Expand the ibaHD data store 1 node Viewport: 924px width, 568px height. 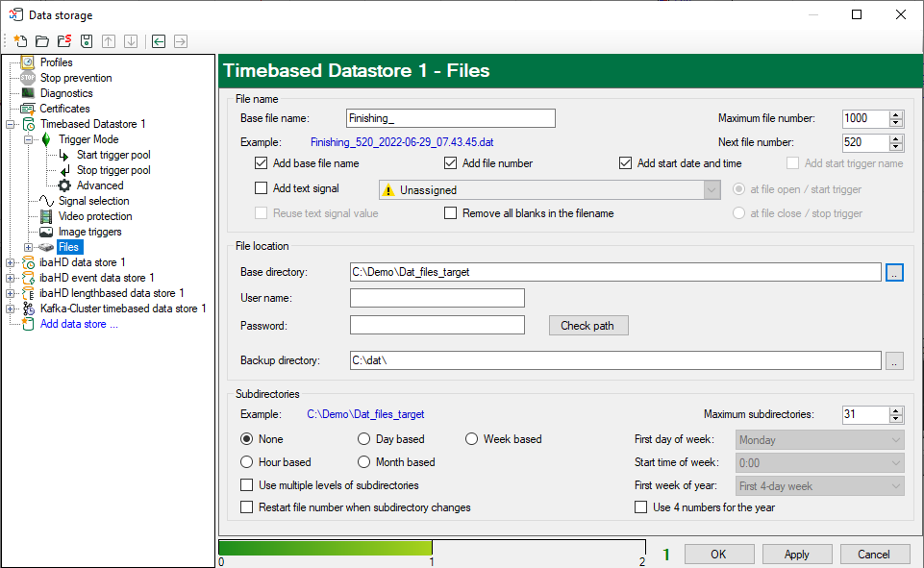[11, 262]
